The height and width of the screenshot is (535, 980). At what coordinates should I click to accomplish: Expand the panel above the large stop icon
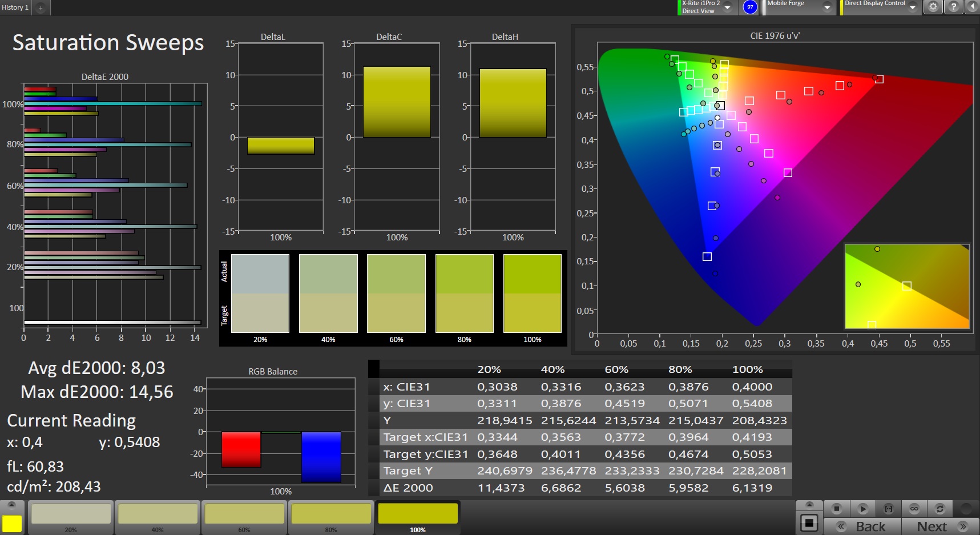(809, 505)
